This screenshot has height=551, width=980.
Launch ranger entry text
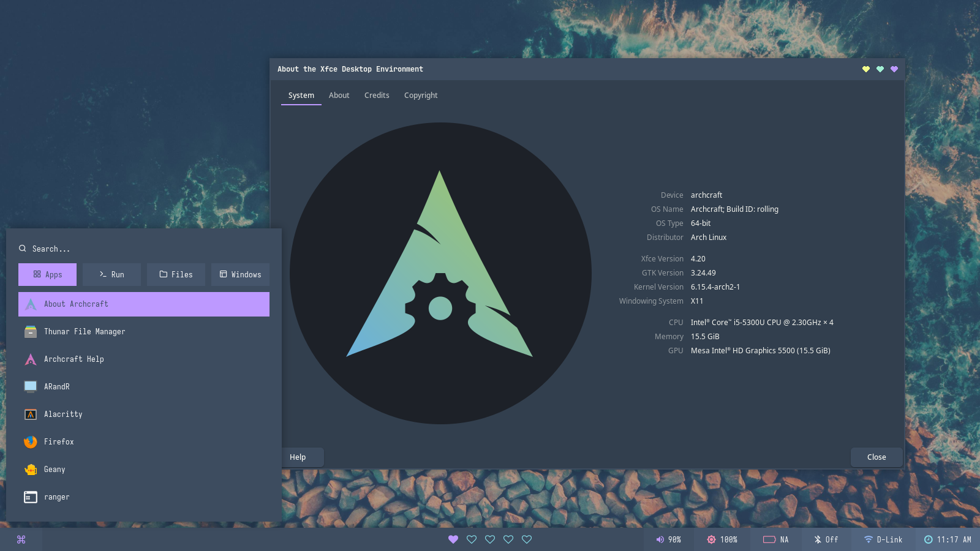tap(57, 497)
